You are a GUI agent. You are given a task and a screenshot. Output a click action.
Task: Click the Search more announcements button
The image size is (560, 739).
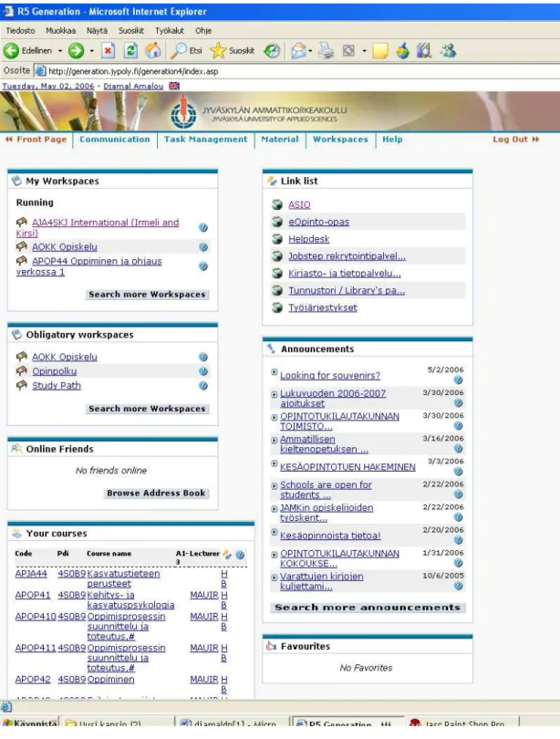[x=368, y=608]
